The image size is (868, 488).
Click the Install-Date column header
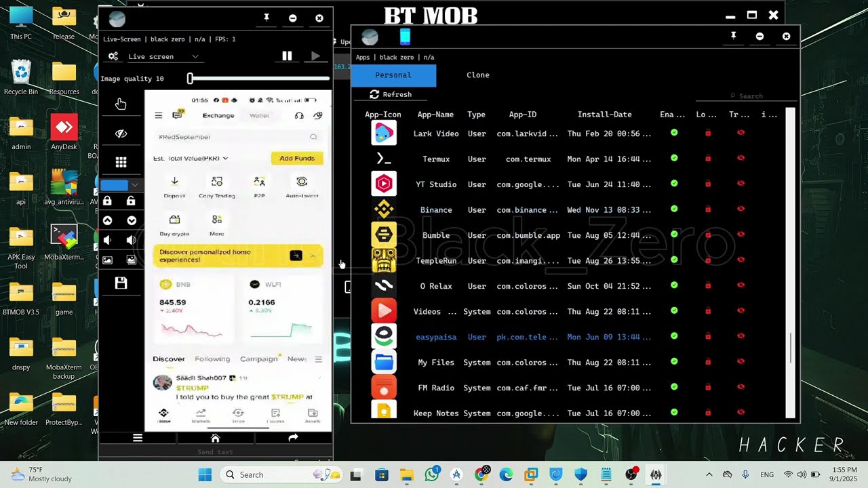click(x=605, y=115)
